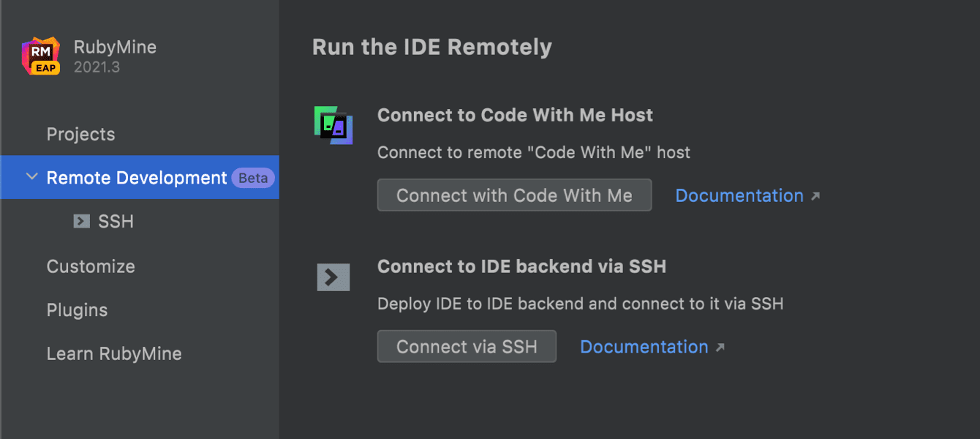
Task: Open Documentation link for Code With Me
Action: coord(739,195)
